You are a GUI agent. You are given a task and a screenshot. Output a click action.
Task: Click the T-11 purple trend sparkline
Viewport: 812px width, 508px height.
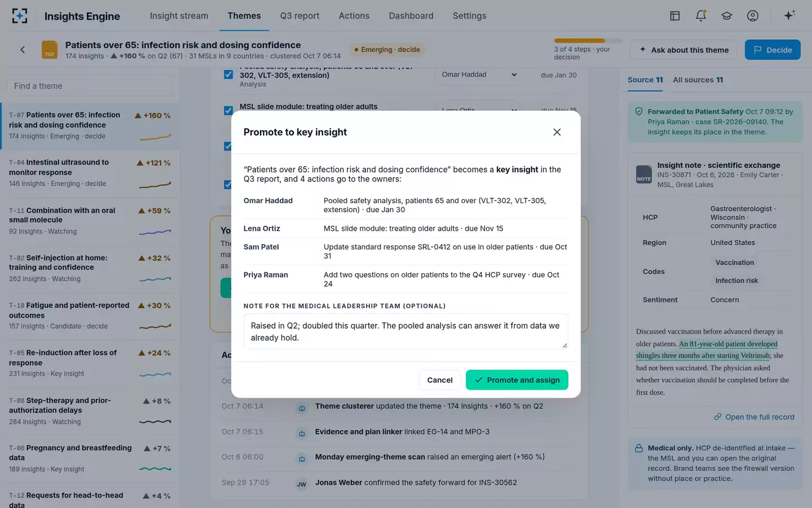[155, 232]
